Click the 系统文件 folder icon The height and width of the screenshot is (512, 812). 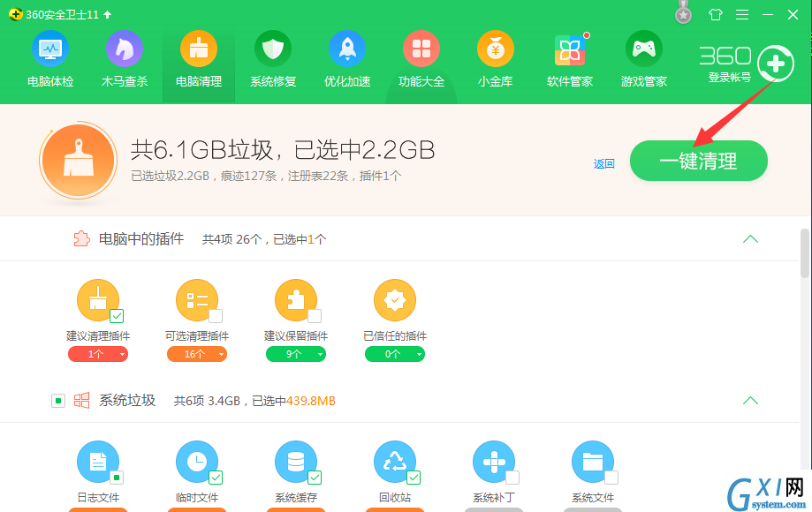pyautogui.click(x=592, y=462)
